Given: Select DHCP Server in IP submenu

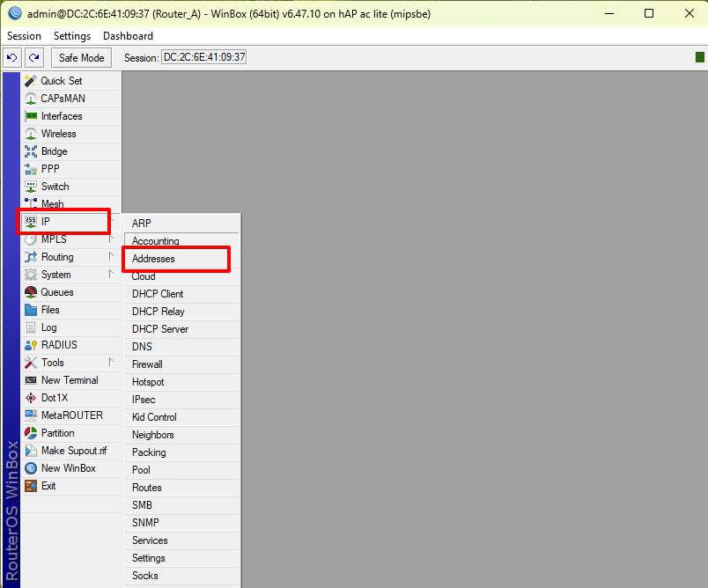Looking at the screenshot, I should (160, 329).
